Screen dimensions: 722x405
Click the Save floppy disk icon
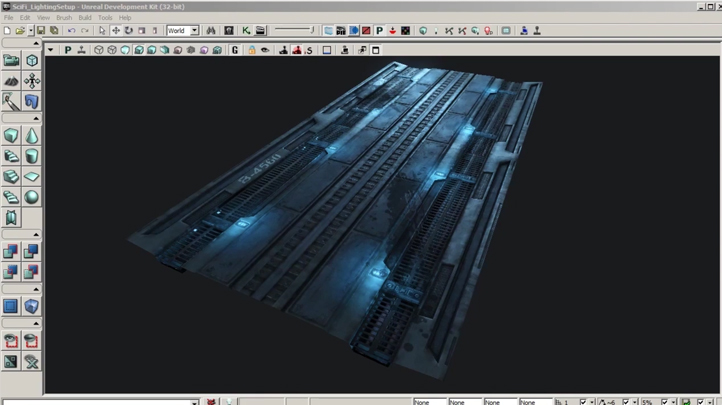(x=41, y=30)
